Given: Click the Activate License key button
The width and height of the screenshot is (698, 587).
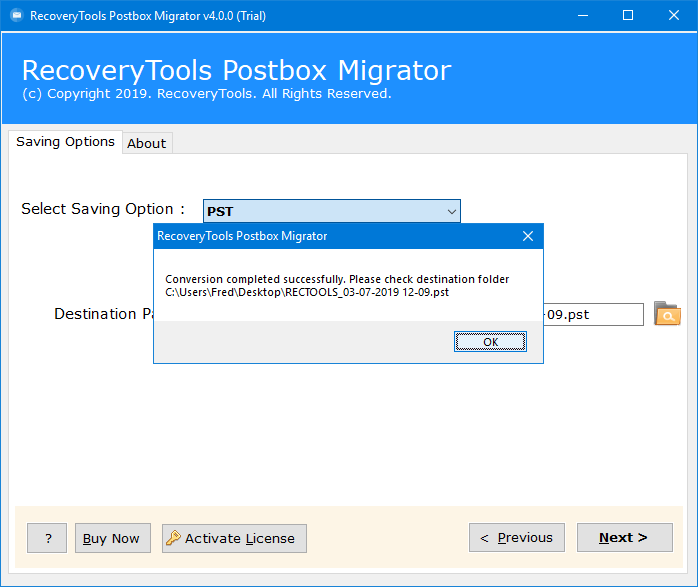Looking at the screenshot, I should 234,538.
